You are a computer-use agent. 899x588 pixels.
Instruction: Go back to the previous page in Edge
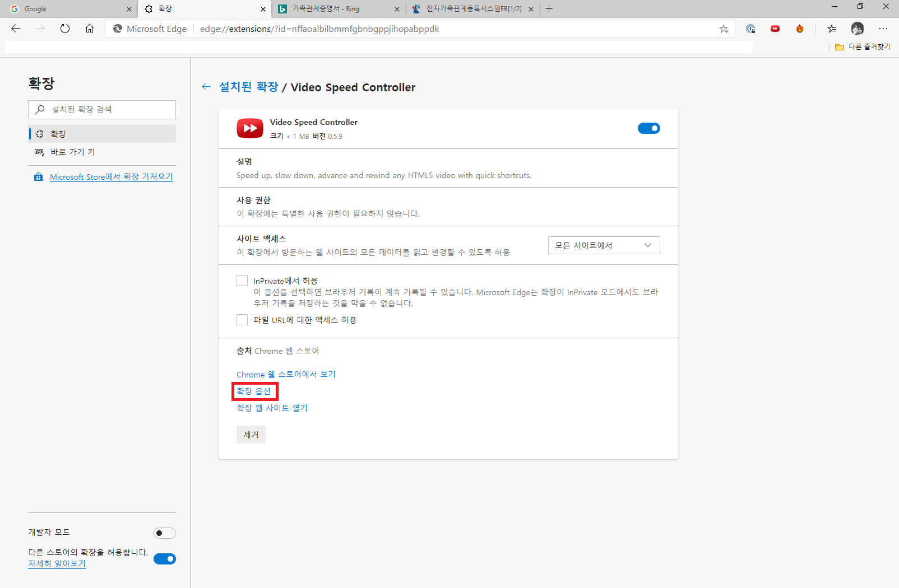click(x=16, y=29)
